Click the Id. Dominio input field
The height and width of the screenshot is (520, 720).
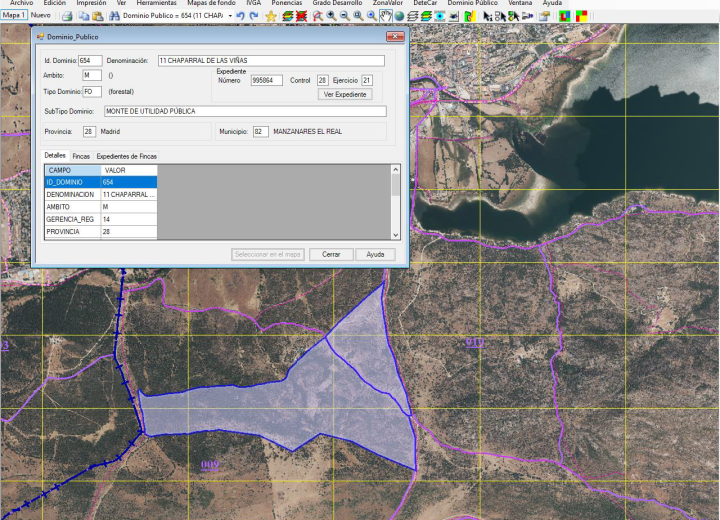coord(90,61)
